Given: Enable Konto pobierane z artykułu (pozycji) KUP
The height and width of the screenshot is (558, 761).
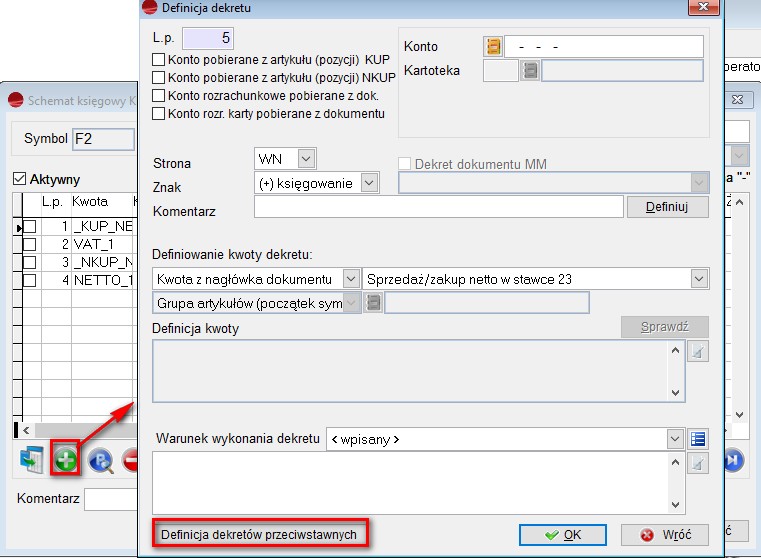Looking at the screenshot, I should (x=158, y=60).
